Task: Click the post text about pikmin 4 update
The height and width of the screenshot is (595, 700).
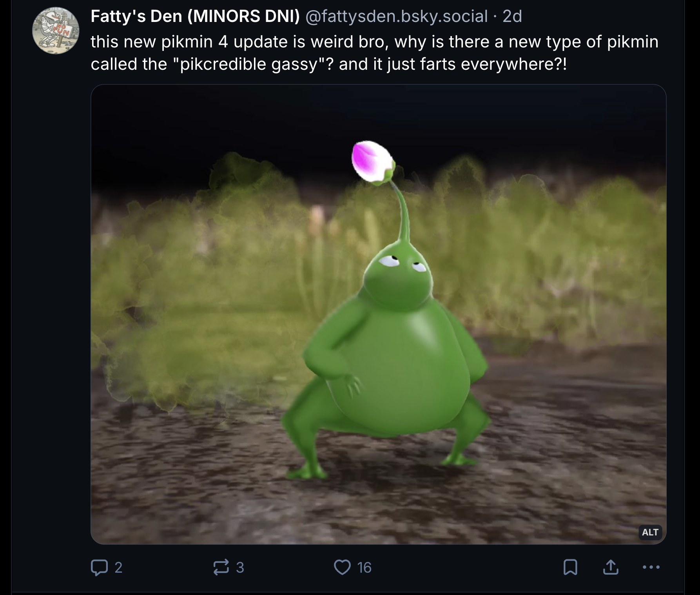Action: click(x=374, y=42)
